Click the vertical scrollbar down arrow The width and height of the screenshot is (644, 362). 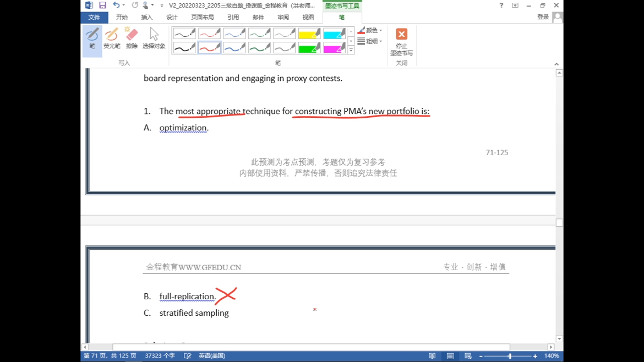(x=559, y=339)
